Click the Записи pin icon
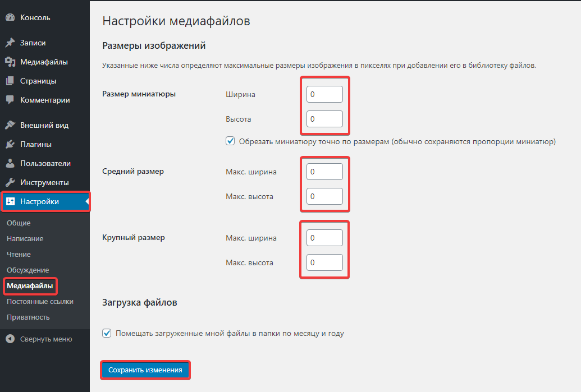The height and width of the screenshot is (392, 581). click(x=10, y=43)
